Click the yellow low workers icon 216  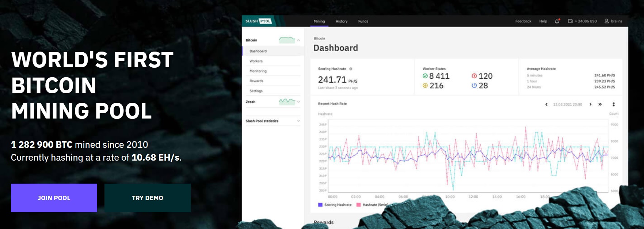coord(425,86)
